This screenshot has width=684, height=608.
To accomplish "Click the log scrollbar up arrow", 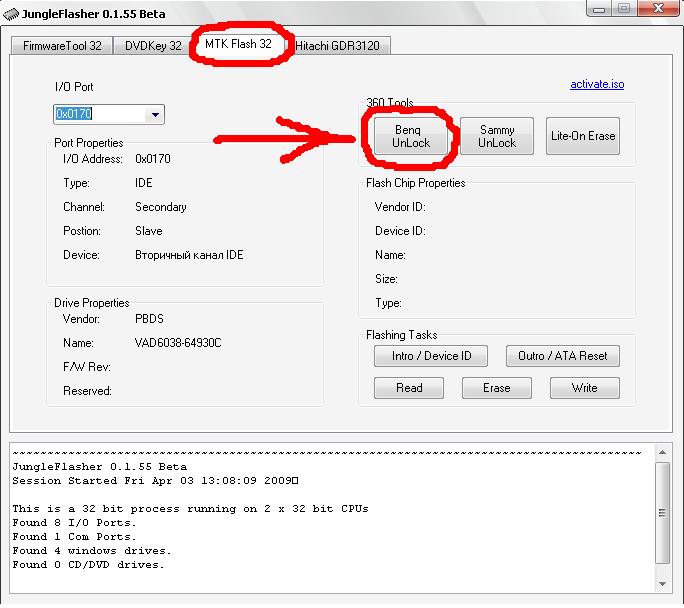I will pos(662,453).
